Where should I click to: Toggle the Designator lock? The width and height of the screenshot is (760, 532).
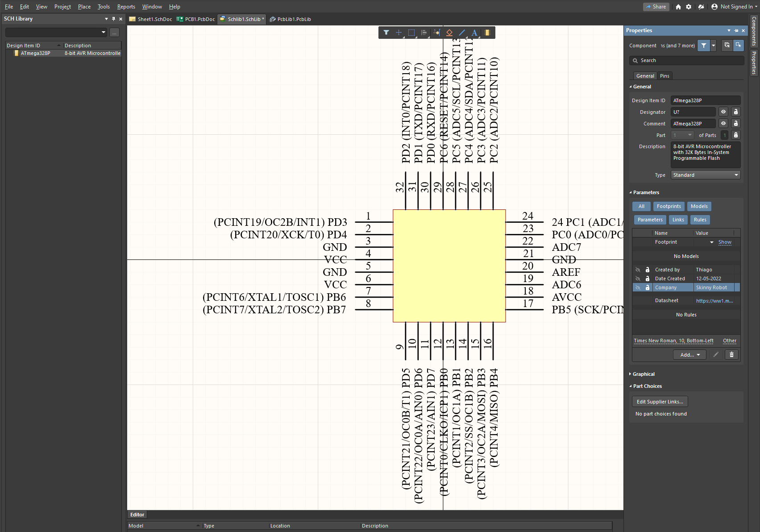pos(736,112)
